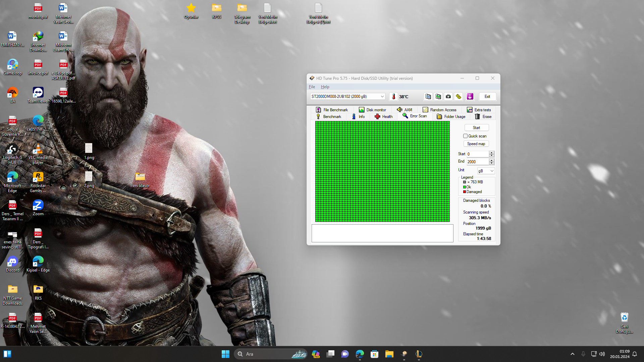Expand the drive selection dropdown
Screen dimensions: 644x362
382,97
